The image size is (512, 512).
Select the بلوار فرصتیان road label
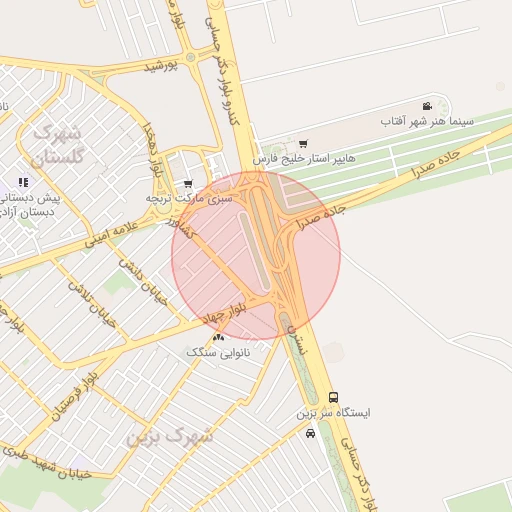coord(75,397)
